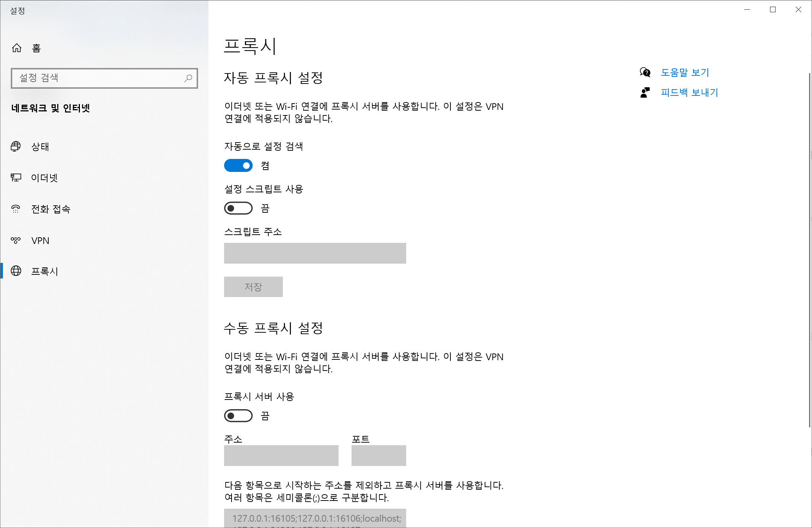Click the 전화 접속 dial-up icon
Screen dimensions: 812x528
tap(16, 209)
